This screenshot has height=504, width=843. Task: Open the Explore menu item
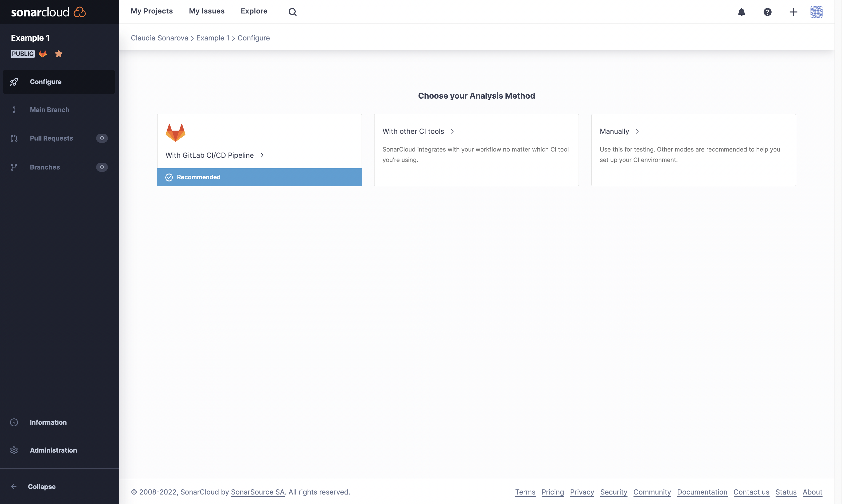254,11
